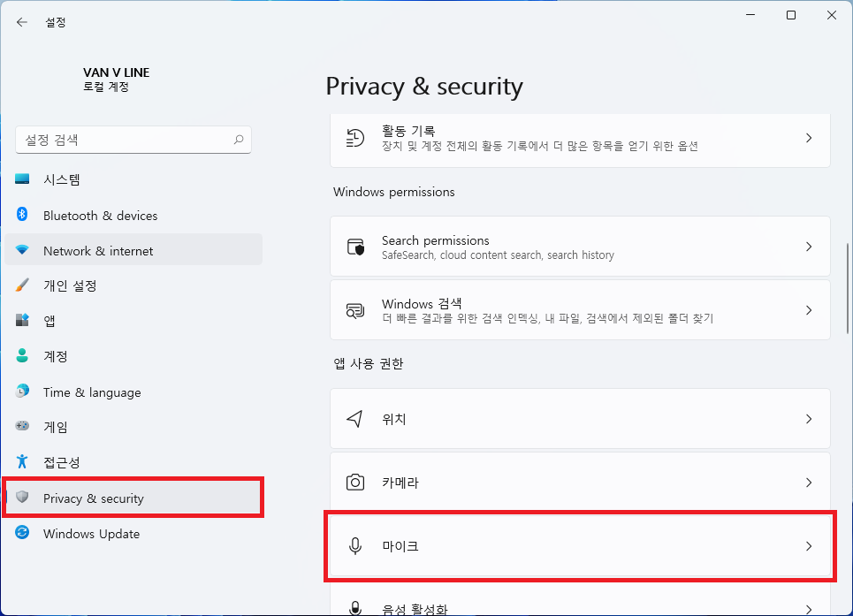Select Privacy & security in sidebar
The width and height of the screenshot is (853, 616).
[133, 498]
